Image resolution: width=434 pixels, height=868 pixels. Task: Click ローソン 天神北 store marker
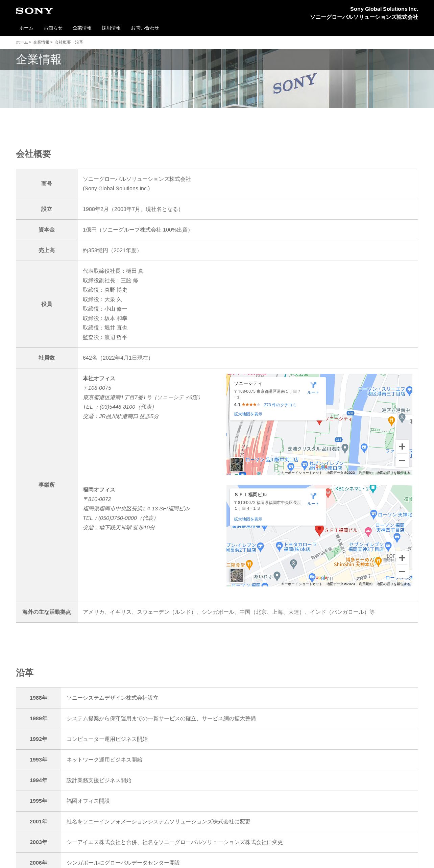click(x=373, y=514)
